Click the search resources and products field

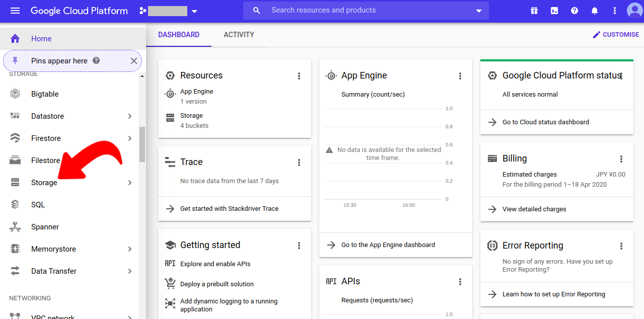click(366, 10)
